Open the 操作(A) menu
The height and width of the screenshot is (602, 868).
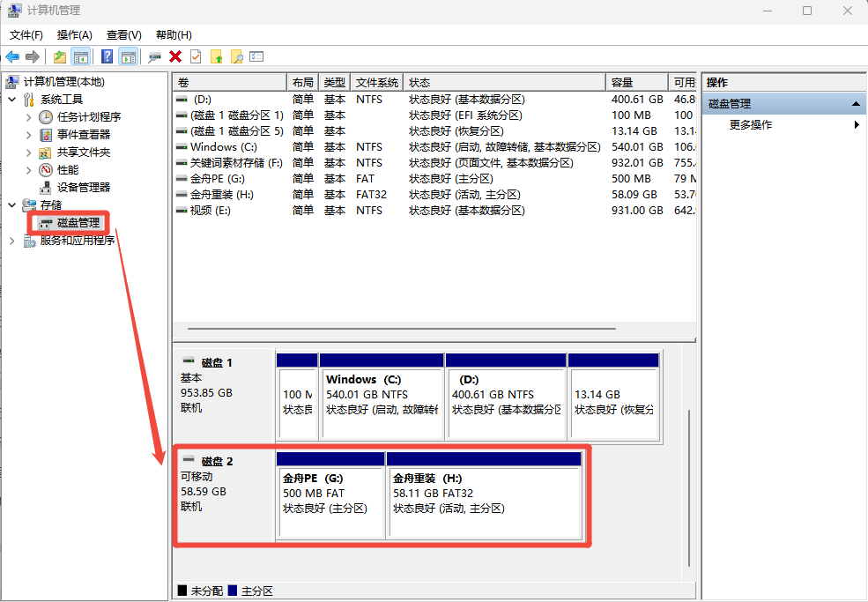[74, 34]
